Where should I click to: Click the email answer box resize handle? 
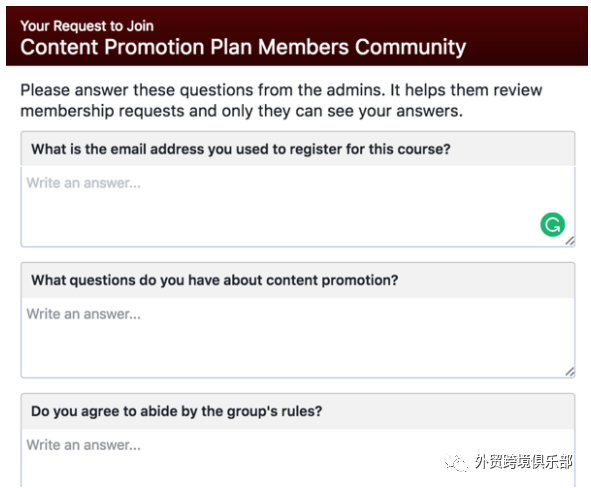point(570,240)
